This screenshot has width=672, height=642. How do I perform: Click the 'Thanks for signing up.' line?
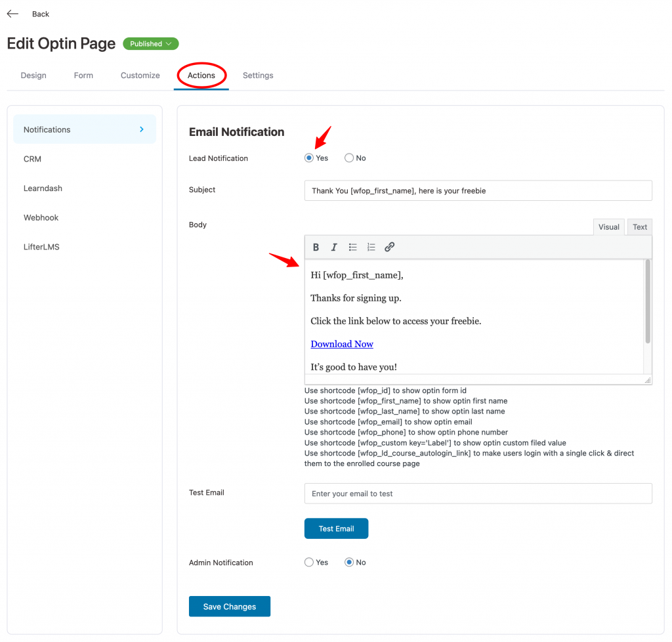coord(356,298)
